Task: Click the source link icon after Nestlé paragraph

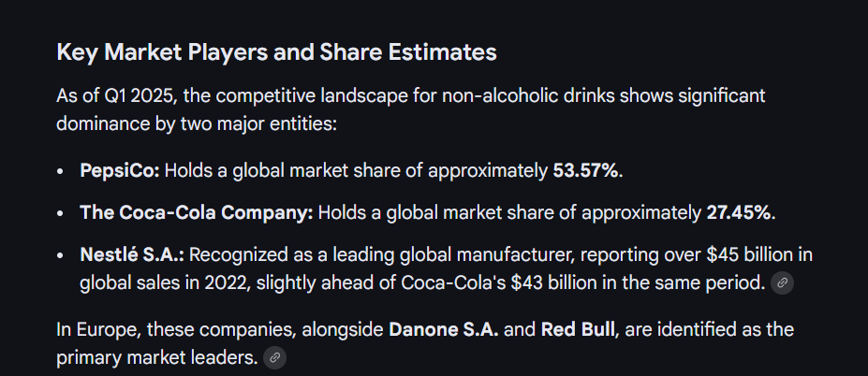Action: coord(782,283)
